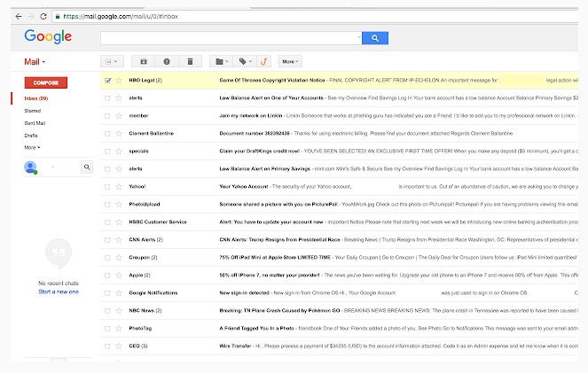Check the Yahoo! email checkbox
Screen dimensions: 588x373
[107, 186]
